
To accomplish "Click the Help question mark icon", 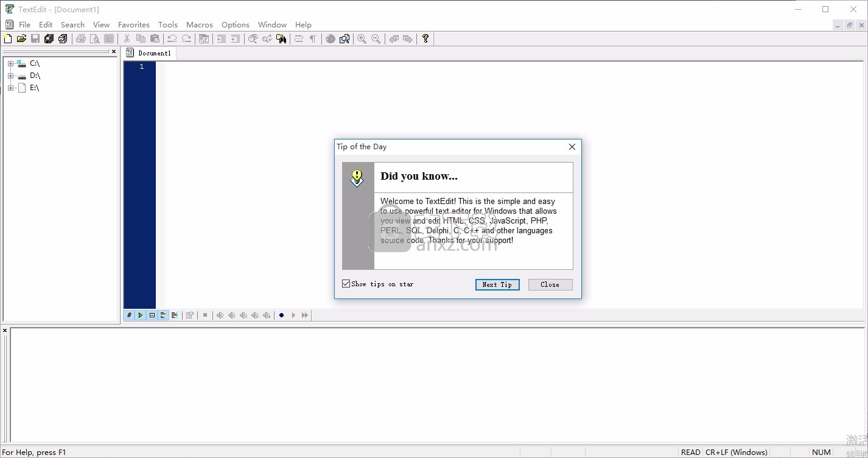I will (x=425, y=39).
